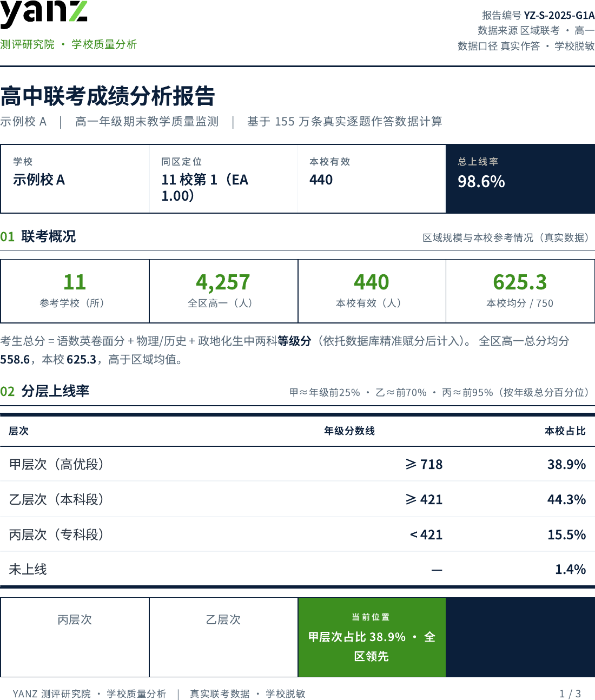This screenshot has height=700, width=595.
Task: Click the 年级分数线 column header
Action: click(x=349, y=431)
